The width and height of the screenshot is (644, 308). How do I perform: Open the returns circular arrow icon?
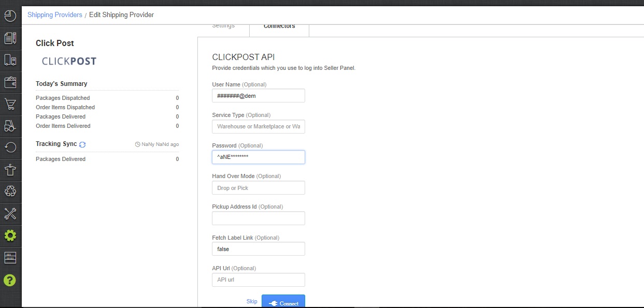(x=10, y=148)
